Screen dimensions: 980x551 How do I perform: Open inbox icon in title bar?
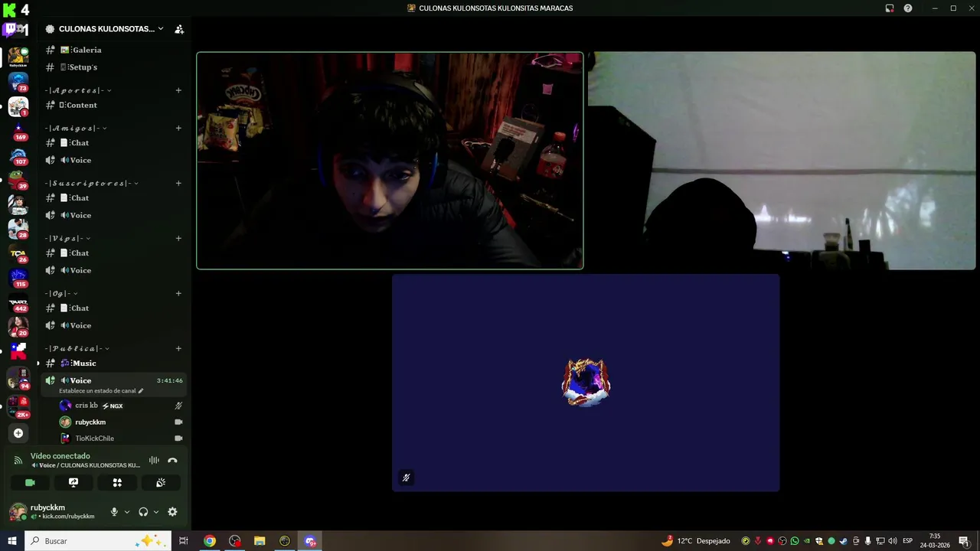pyautogui.click(x=890, y=8)
